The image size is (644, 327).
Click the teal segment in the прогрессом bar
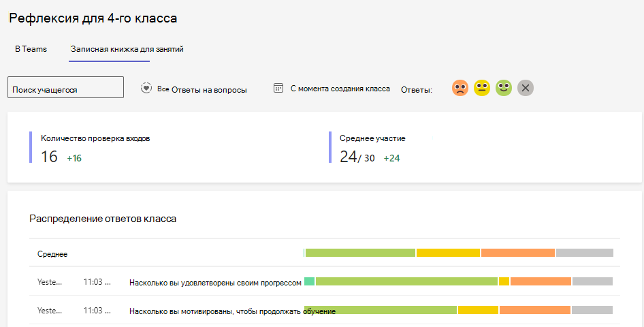tap(309, 281)
